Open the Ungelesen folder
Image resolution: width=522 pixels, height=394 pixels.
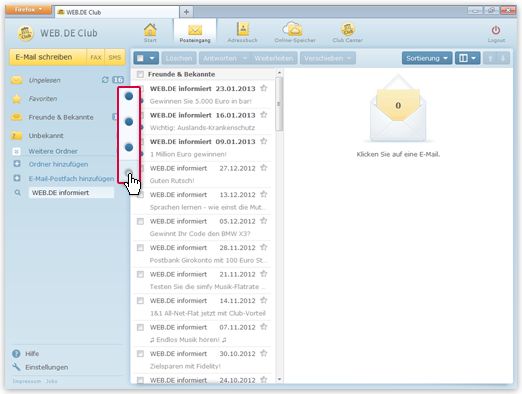tap(44, 80)
